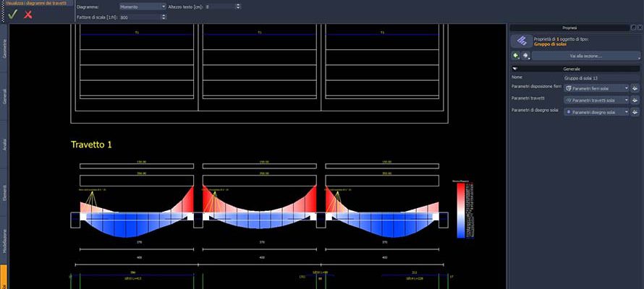This screenshot has height=289, width=644.
Task: Click the Proprietà panel title bar
Action: [x=569, y=27]
